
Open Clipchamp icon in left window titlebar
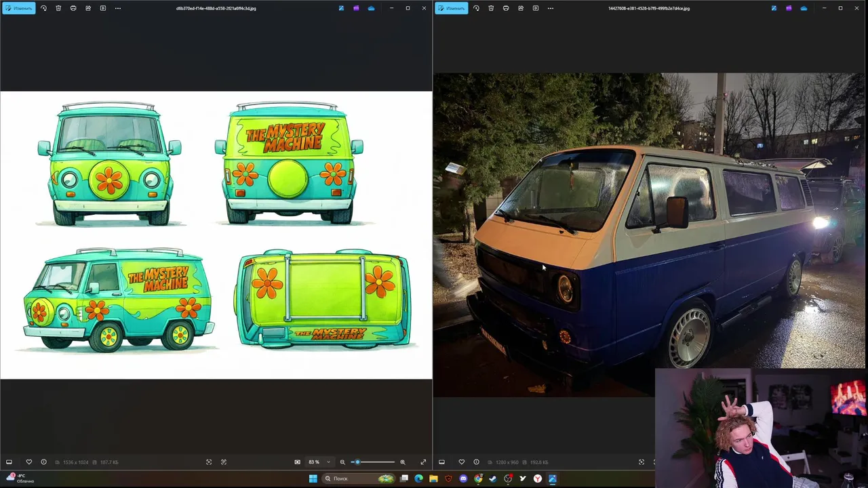click(356, 8)
